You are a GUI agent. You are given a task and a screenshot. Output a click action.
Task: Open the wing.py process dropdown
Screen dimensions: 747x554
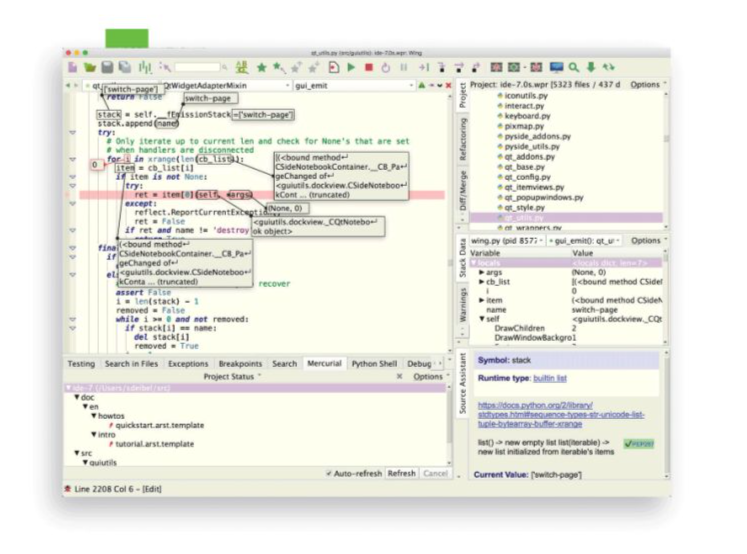(506, 241)
